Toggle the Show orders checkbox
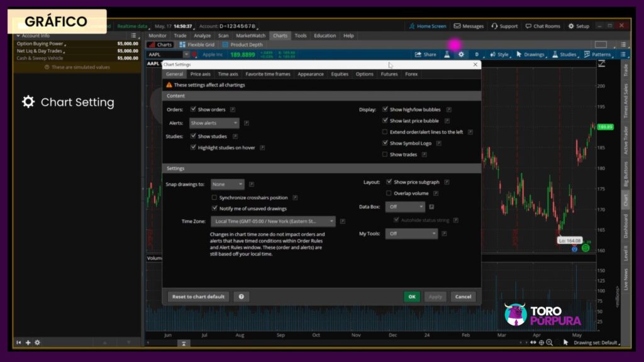The width and height of the screenshot is (644, 362). (193, 109)
